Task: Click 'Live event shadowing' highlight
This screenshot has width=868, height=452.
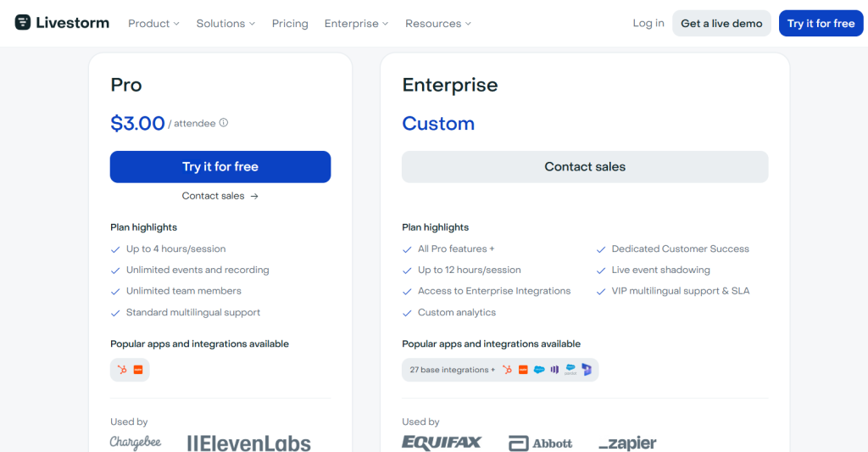Action: pos(661,270)
